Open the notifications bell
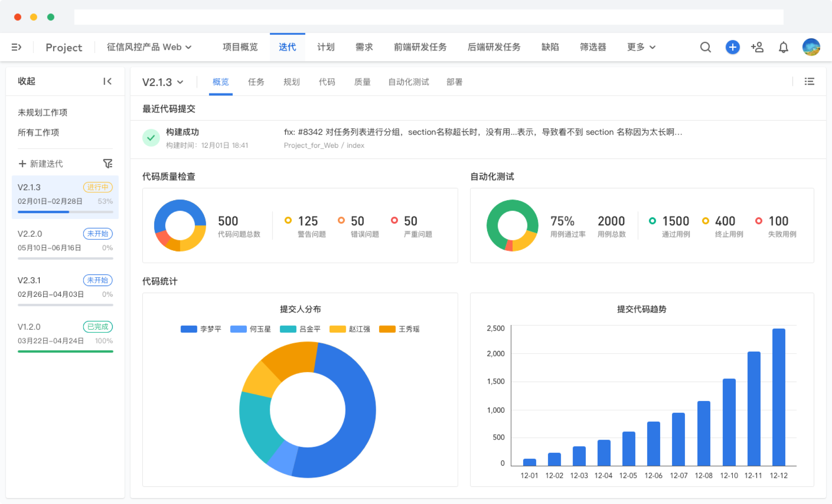 point(784,47)
